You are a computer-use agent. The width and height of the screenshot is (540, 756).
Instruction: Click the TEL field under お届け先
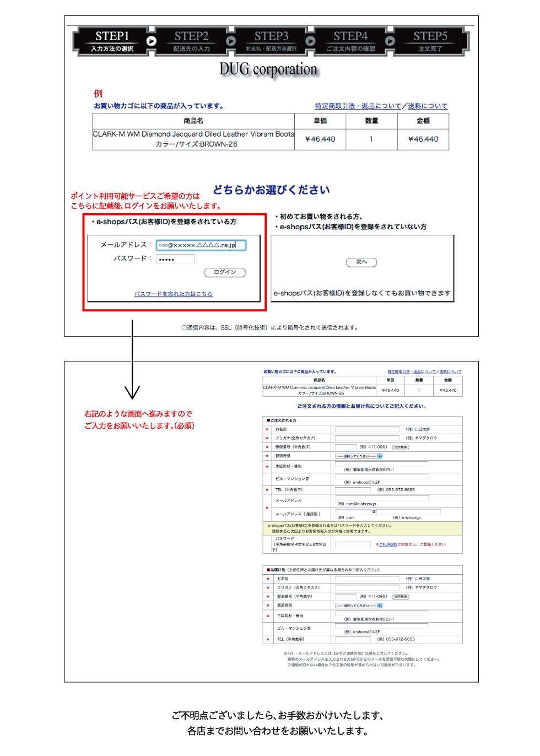[x=353, y=639]
